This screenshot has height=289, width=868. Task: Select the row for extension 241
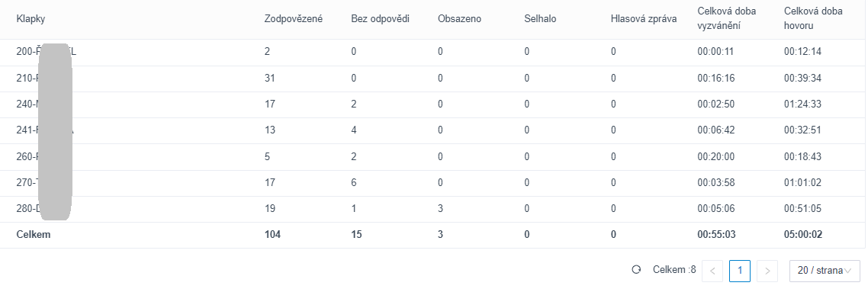pos(433,130)
